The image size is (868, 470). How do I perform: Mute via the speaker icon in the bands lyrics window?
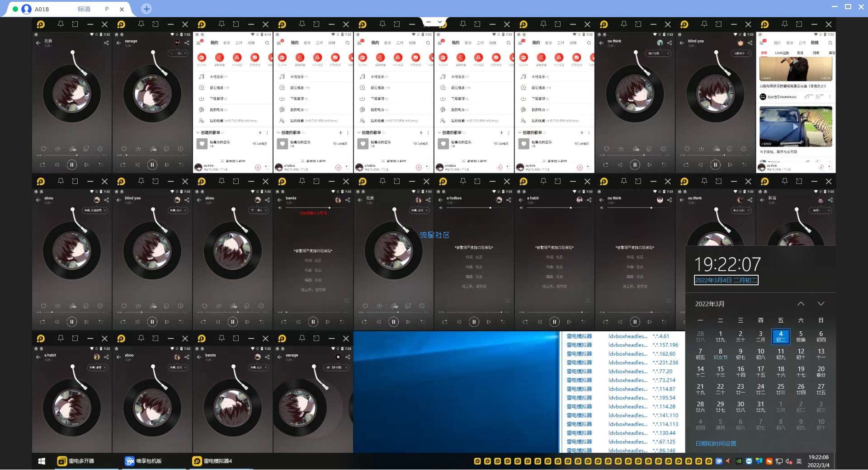[x=279, y=207]
